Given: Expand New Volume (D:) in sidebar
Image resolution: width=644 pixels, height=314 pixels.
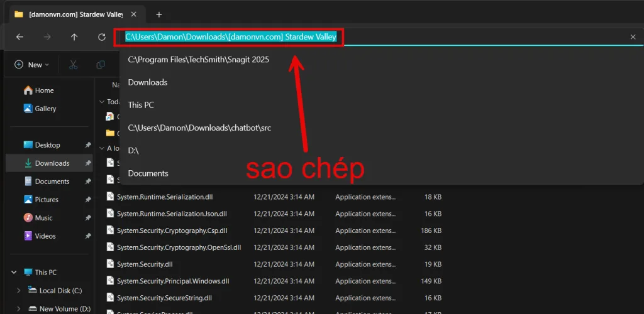Looking at the screenshot, I should click(x=18, y=308).
